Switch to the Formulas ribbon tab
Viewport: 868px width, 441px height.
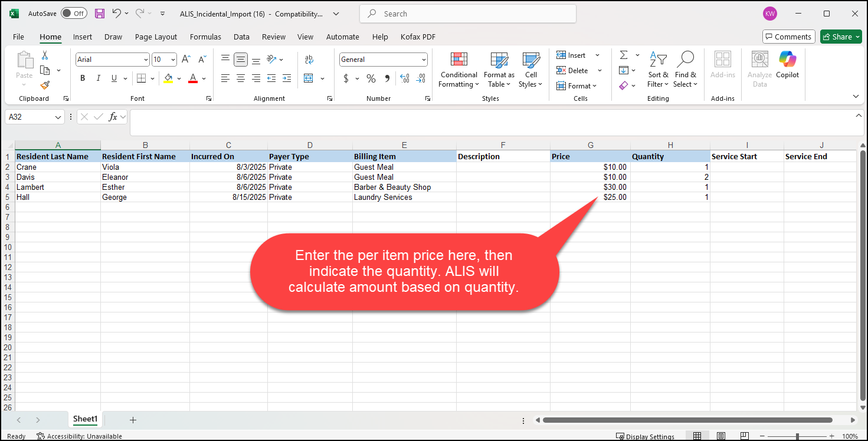point(205,36)
